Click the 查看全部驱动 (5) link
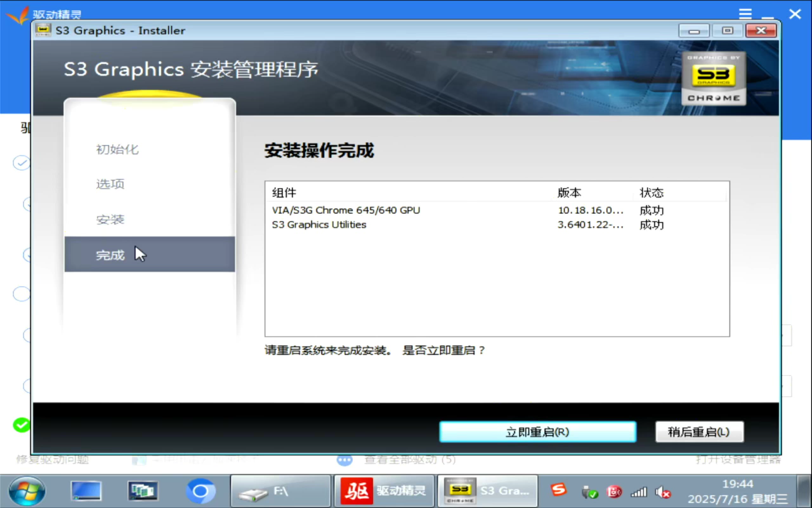The height and width of the screenshot is (508, 812). (x=410, y=460)
